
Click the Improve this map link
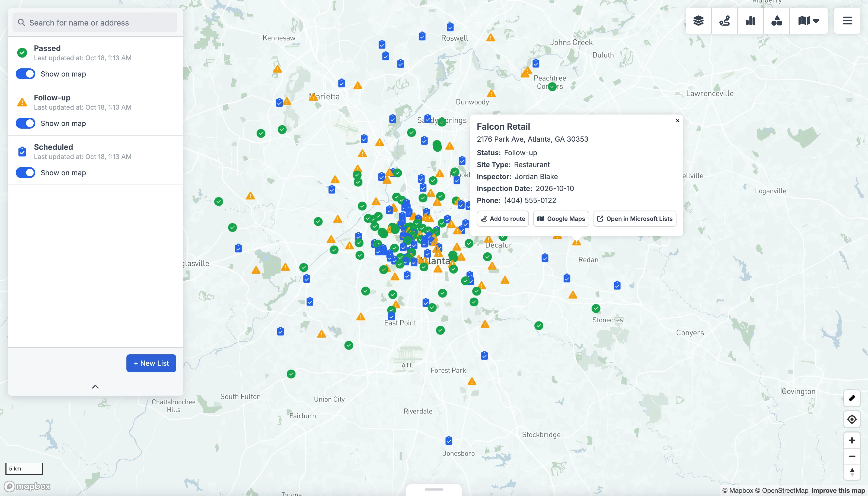(838, 491)
